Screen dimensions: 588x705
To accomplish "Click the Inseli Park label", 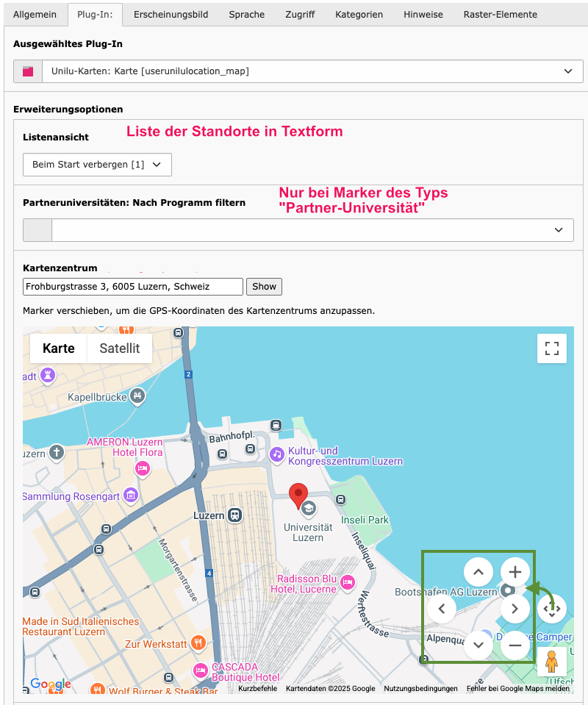I will pos(365,520).
